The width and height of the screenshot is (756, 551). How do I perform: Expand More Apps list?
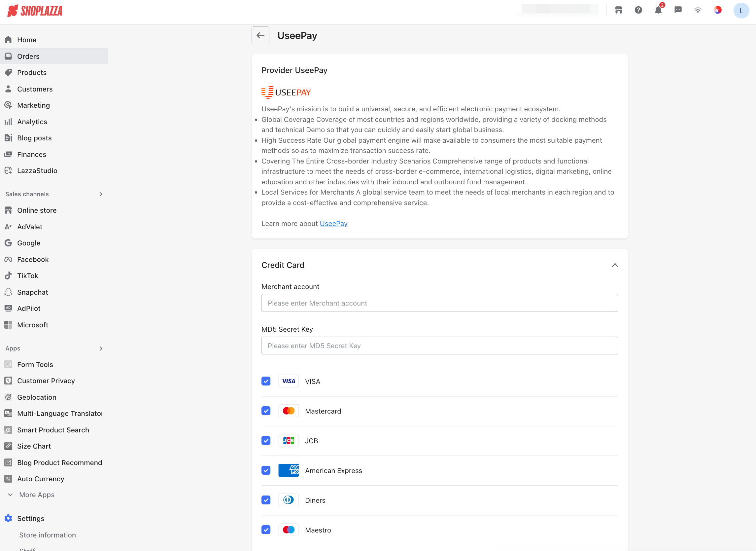(x=31, y=495)
